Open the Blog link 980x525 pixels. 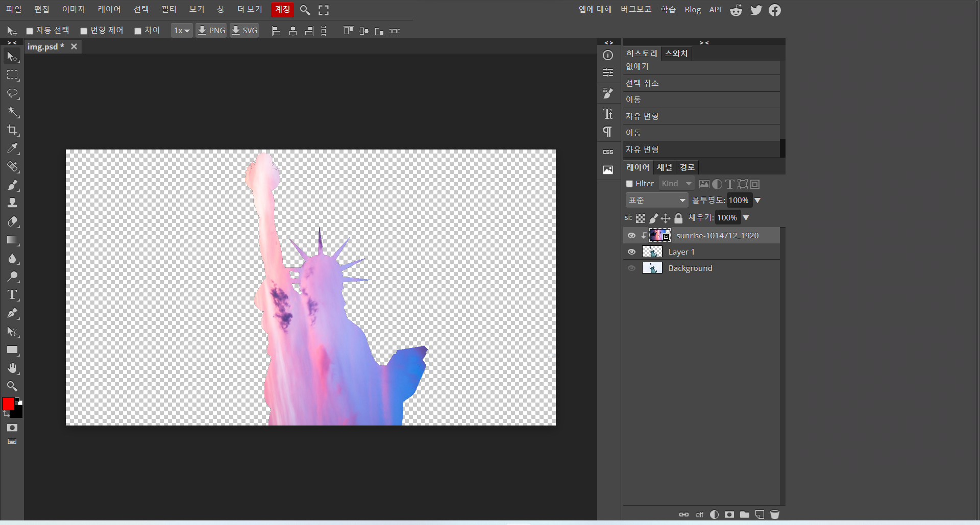pyautogui.click(x=693, y=10)
